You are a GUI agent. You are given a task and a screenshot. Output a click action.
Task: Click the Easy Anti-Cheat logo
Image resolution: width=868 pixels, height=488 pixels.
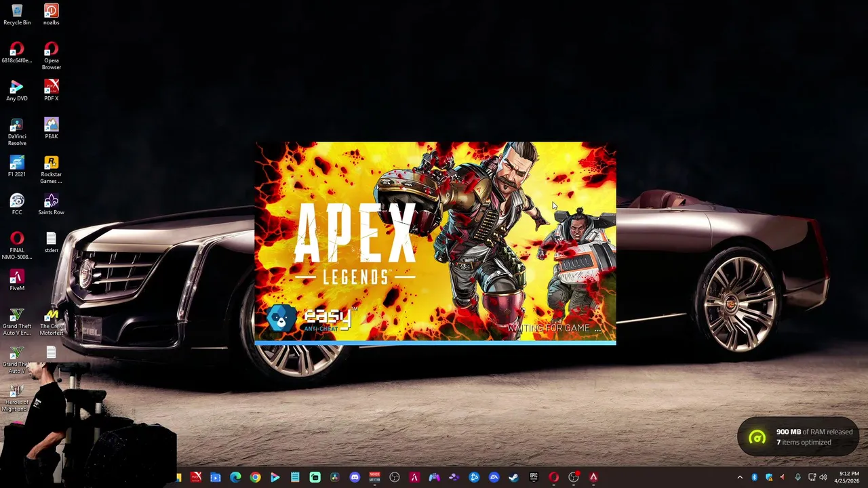pyautogui.click(x=310, y=319)
